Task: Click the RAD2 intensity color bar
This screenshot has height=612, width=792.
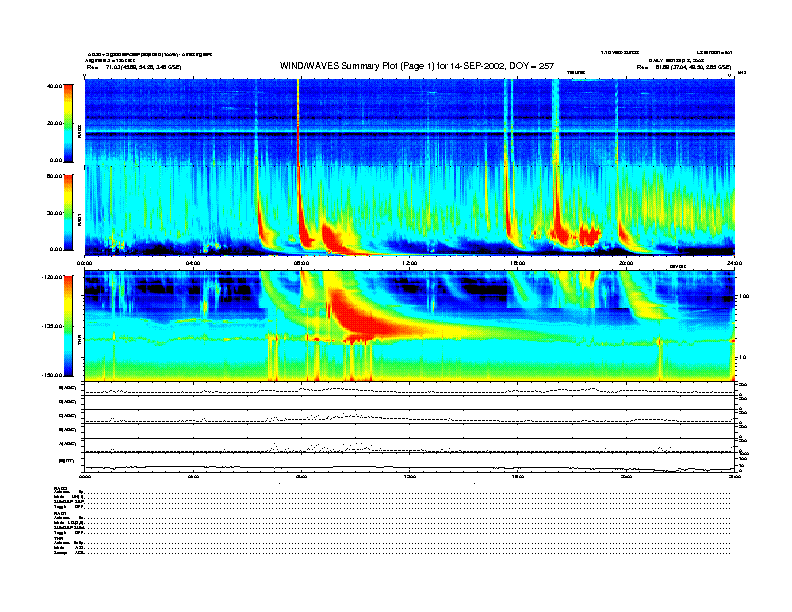Action: 68,123
